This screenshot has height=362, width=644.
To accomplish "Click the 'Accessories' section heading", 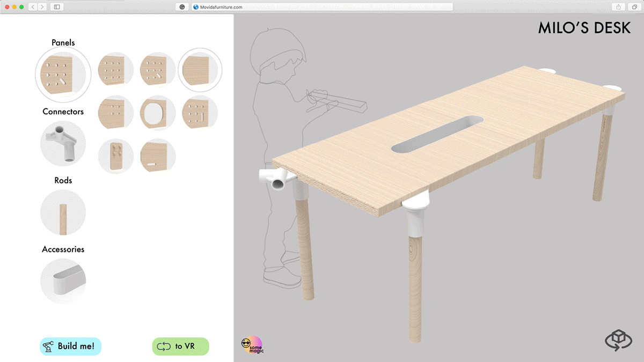I will [63, 249].
